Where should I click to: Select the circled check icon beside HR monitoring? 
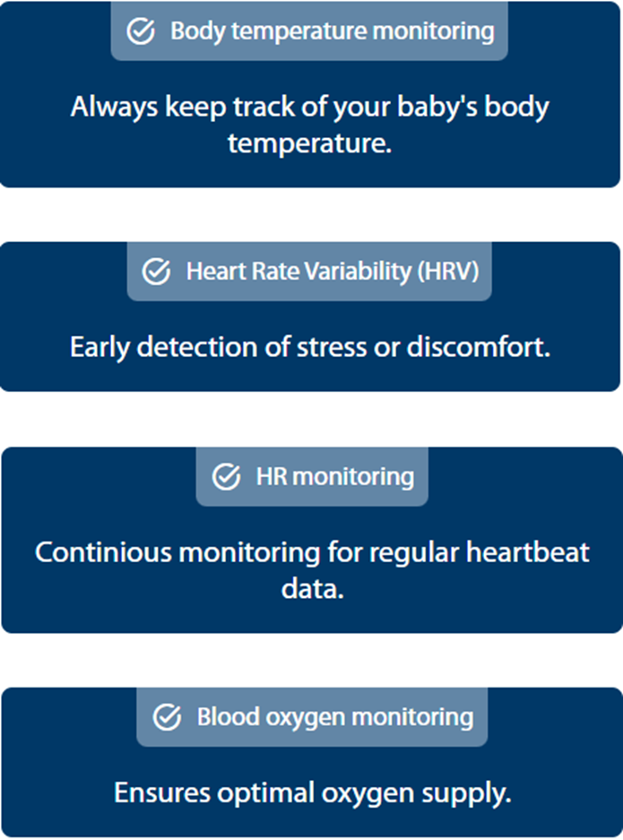tap(226, 477)
